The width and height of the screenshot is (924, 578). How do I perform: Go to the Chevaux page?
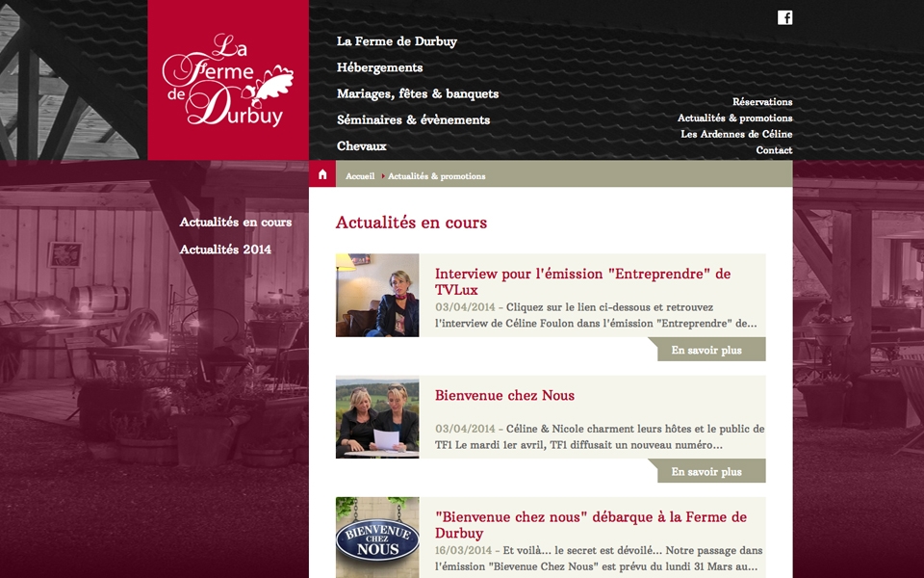(x=361, y=145)
